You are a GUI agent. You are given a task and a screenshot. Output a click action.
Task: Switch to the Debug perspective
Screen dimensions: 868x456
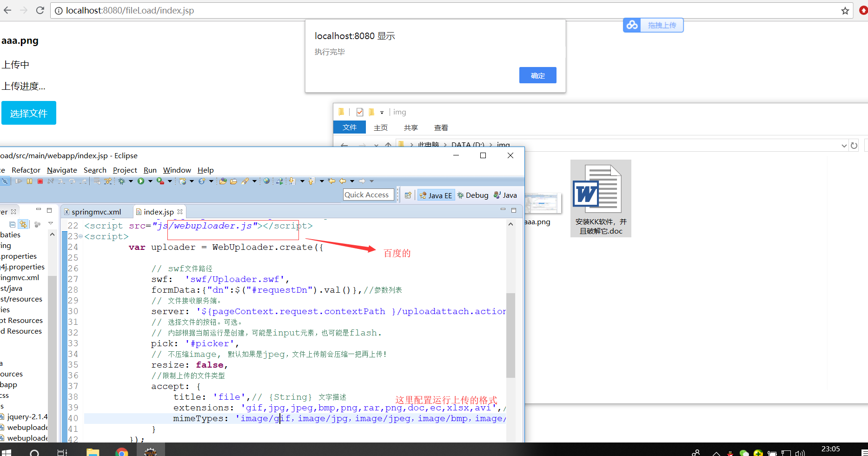pos(473,195)
